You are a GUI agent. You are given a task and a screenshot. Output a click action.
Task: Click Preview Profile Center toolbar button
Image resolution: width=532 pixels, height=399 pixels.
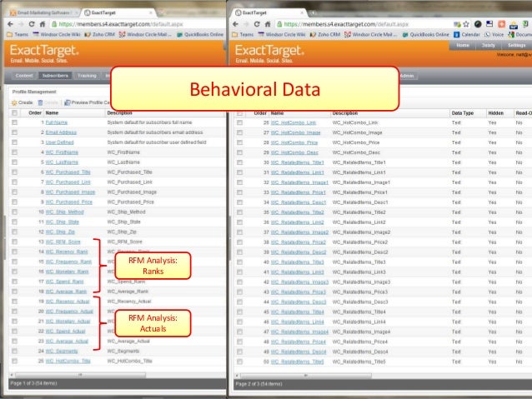[x=87, y=102]
